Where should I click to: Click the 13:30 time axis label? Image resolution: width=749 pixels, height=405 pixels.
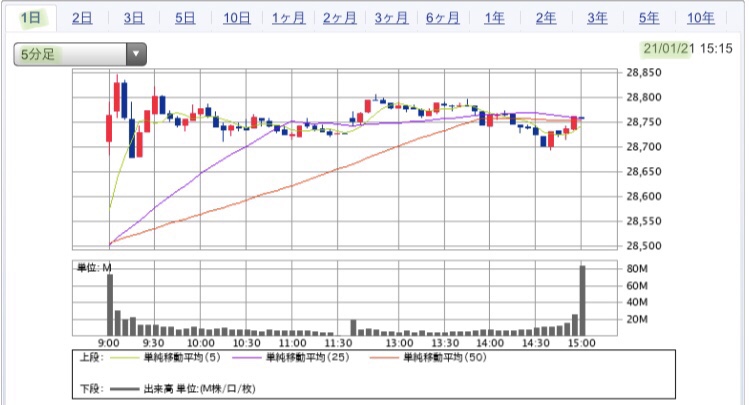click(445, 343)
